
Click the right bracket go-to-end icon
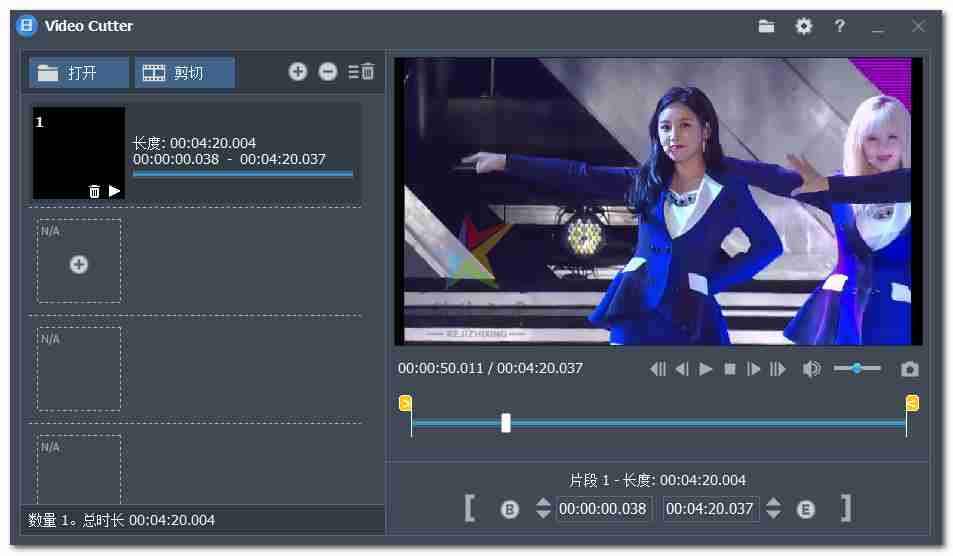click(846, 508)
